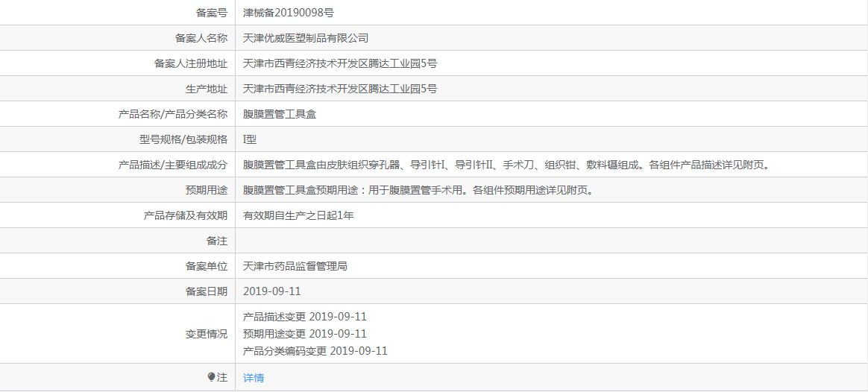
Task: Open the 详情 link
Action: [254, 378]
